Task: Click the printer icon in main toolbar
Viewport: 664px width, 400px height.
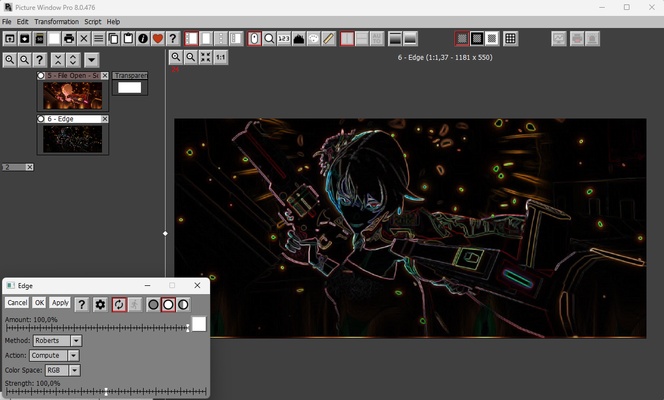Action: click(69, 39)
